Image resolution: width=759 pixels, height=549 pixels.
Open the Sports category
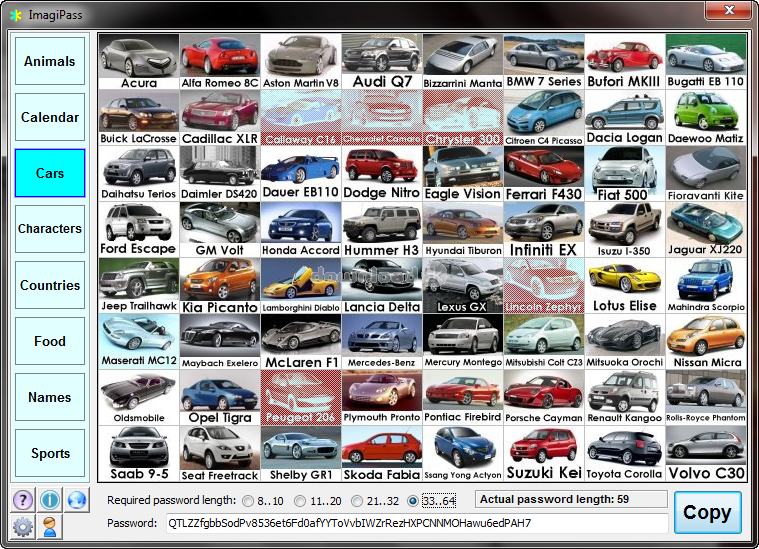pyautogui.click(x=50, y=453)
